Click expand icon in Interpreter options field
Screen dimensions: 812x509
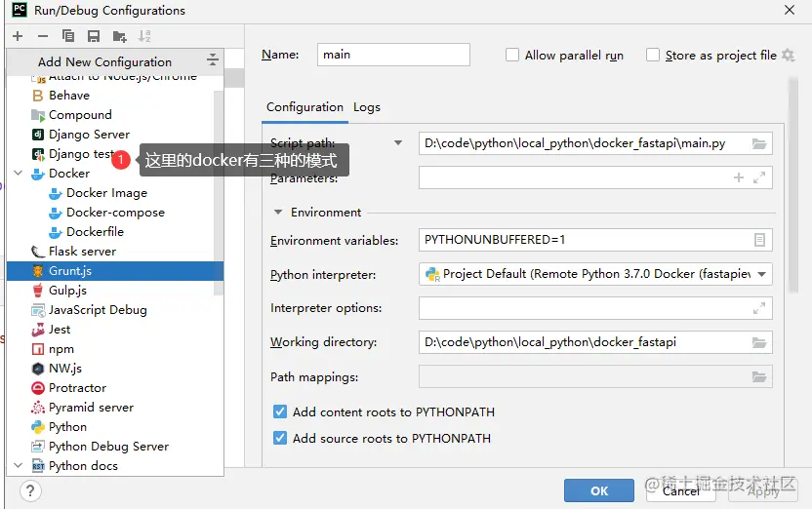pyautogui.click(x=759, y=308)
